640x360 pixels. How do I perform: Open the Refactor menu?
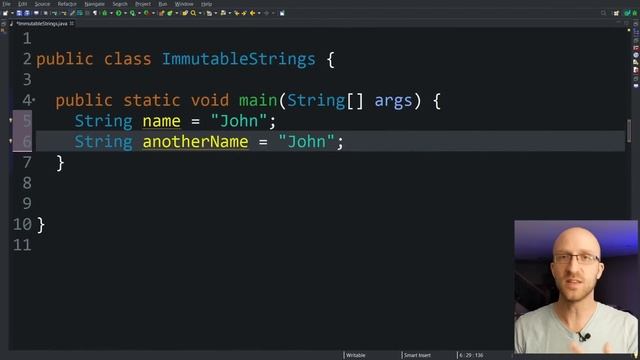(x=67, y=4)
